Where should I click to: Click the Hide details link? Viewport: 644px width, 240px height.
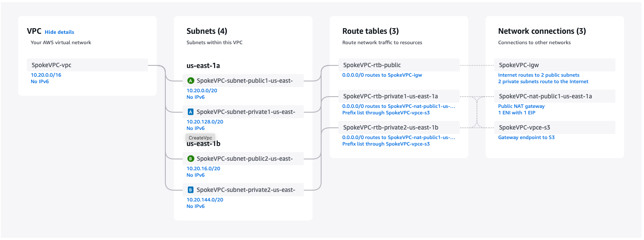coord(59,32)
